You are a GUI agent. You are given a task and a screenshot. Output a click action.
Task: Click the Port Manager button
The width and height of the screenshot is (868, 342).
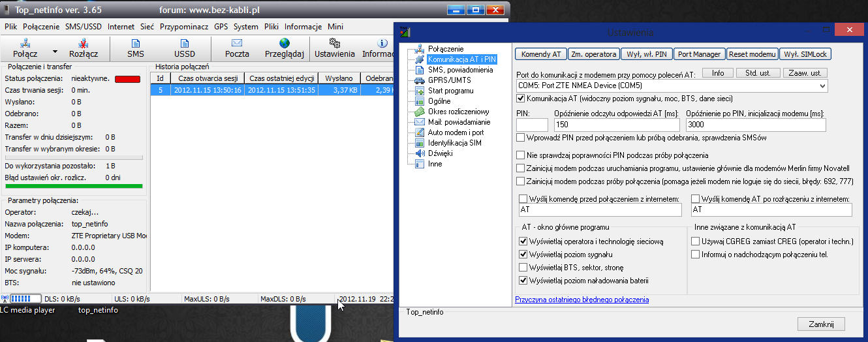(699, 54)
